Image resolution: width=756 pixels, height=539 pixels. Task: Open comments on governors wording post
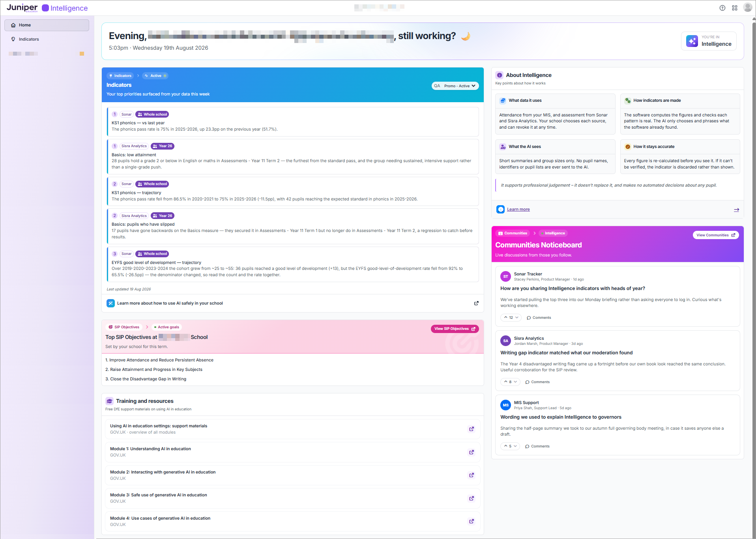pos(537,446)
